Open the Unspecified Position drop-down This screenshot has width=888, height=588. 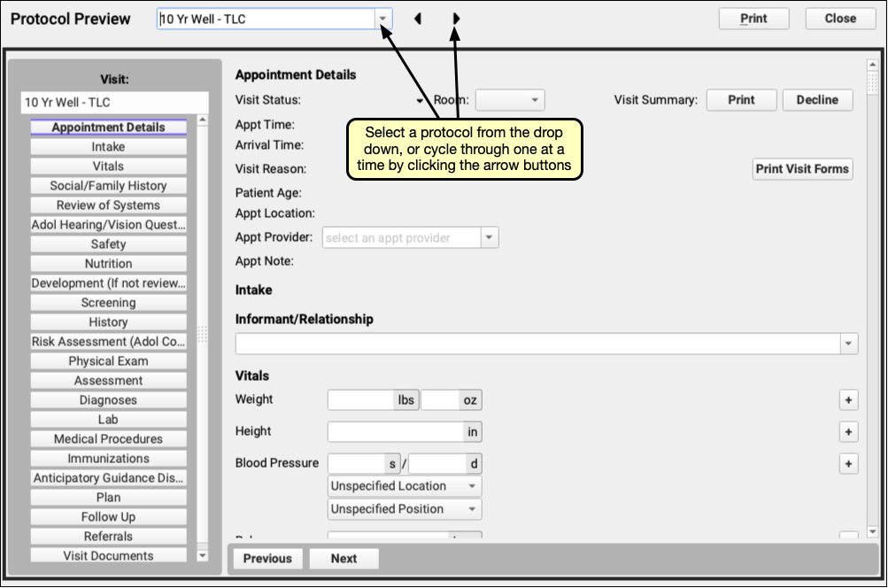click(472, 509)
